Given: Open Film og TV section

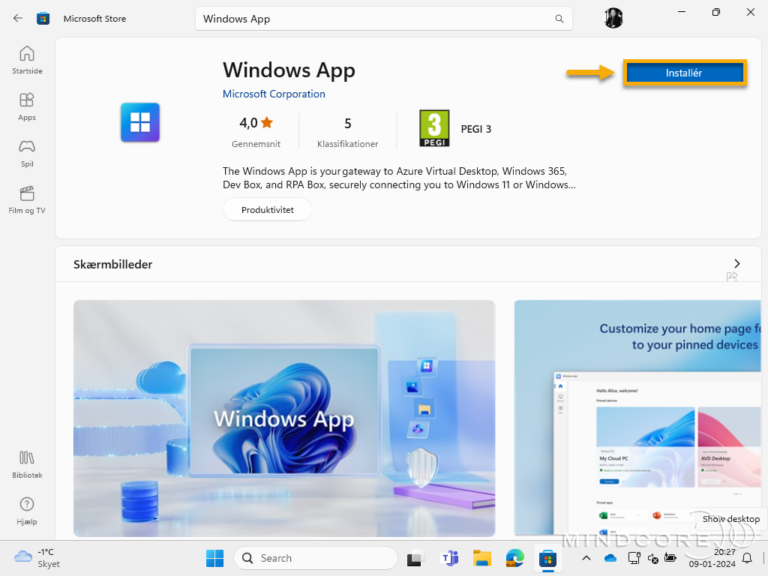Looking at the screenshot, I should pos(27,199).
